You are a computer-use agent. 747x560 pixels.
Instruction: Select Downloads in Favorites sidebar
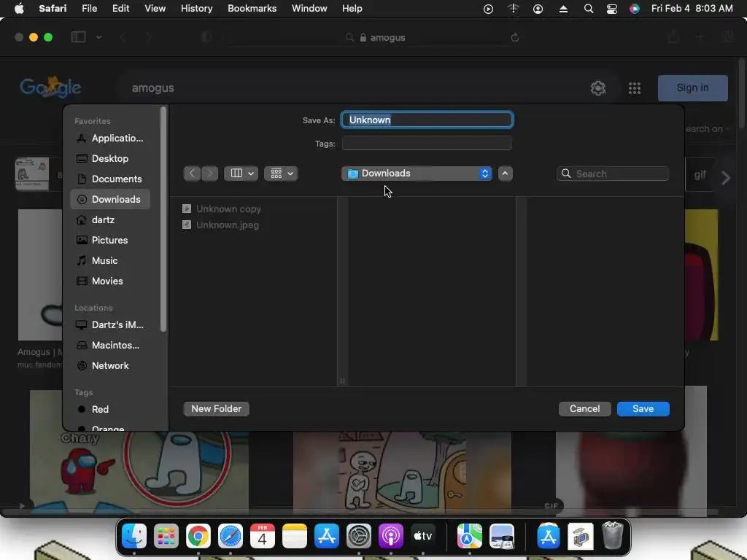pyautogui.click(x=110, y=200)
